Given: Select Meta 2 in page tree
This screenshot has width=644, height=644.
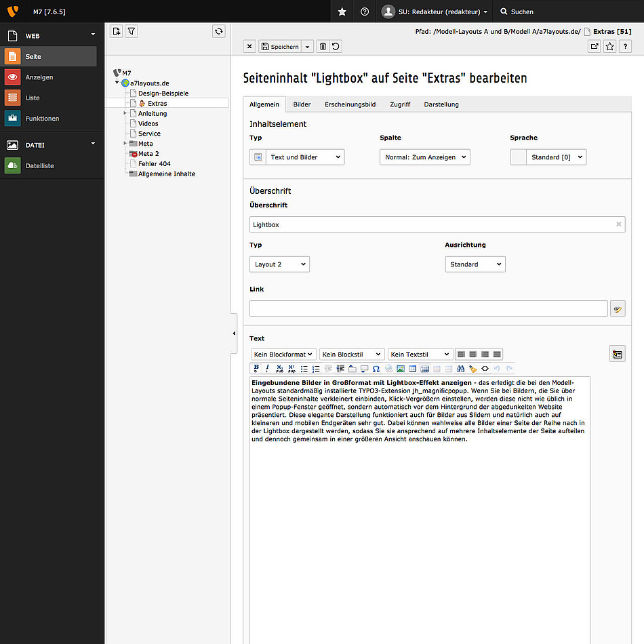Looking at the screenshot, I should click(x=148, y=154).
